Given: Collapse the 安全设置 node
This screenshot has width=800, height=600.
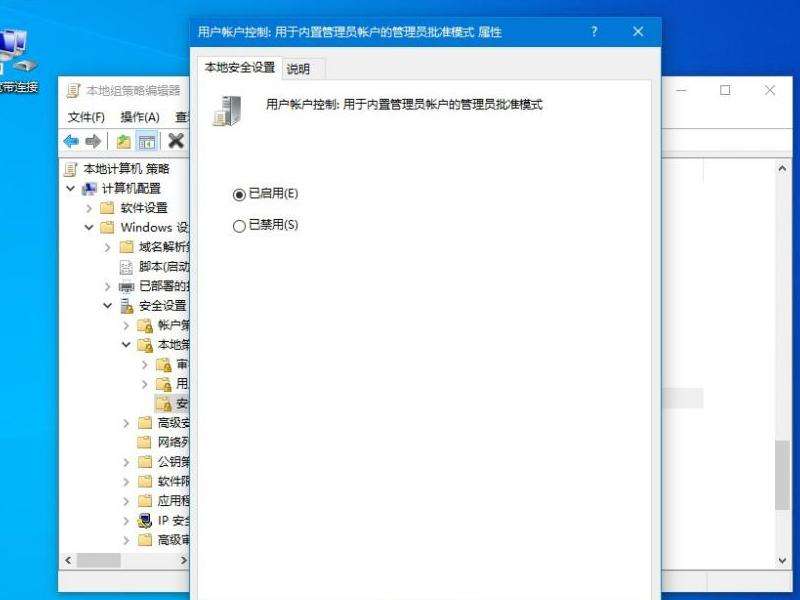Looking at the screenshot, I should [107, 306].
